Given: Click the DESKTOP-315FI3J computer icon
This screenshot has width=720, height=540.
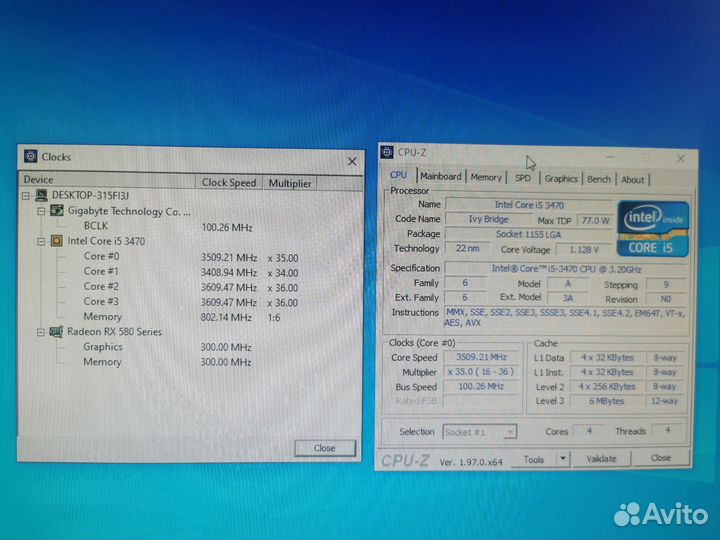Looking at the screenshot, I should point(42,195).
